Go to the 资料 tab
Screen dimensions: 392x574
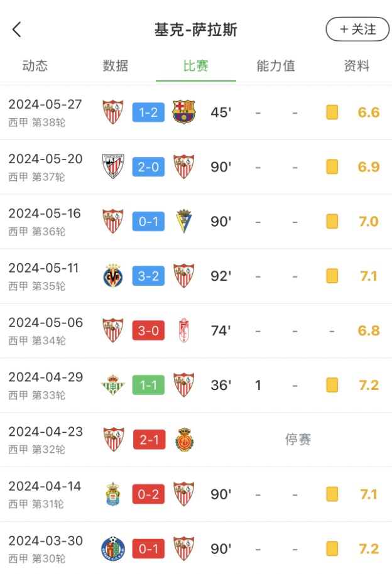[x=357, y=66]
